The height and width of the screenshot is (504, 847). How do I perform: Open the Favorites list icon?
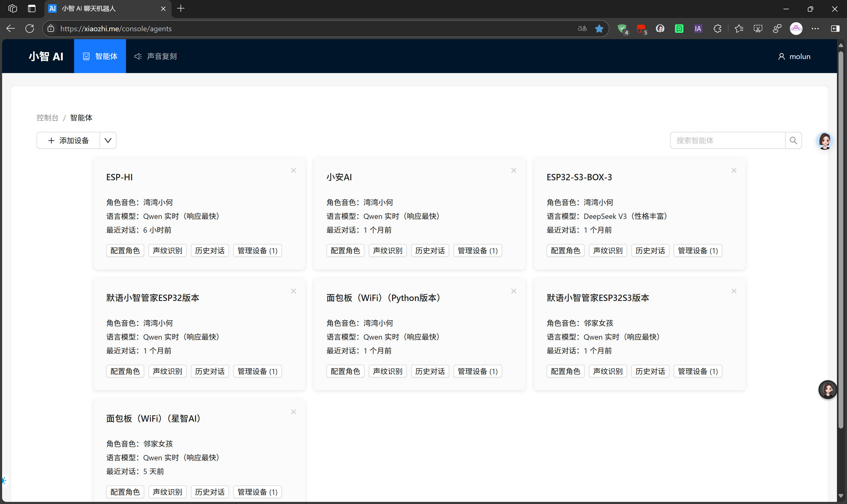(x=739, y=29)
